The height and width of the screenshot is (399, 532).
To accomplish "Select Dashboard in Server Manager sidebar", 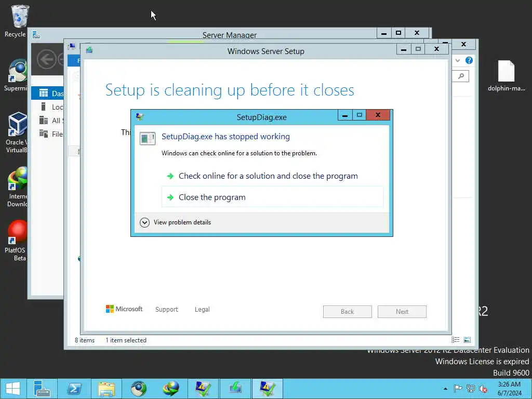I will 47,94.
